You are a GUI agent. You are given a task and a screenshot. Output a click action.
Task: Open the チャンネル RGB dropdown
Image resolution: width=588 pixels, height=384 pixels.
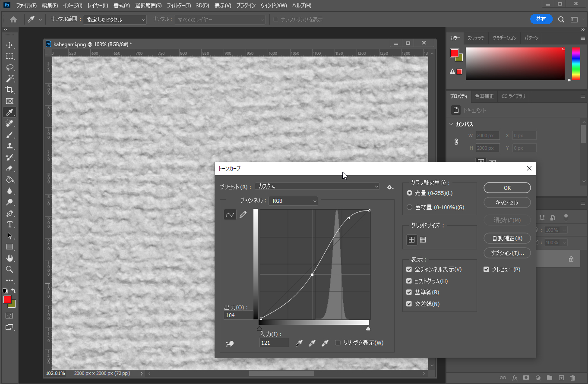click(293, 201)
